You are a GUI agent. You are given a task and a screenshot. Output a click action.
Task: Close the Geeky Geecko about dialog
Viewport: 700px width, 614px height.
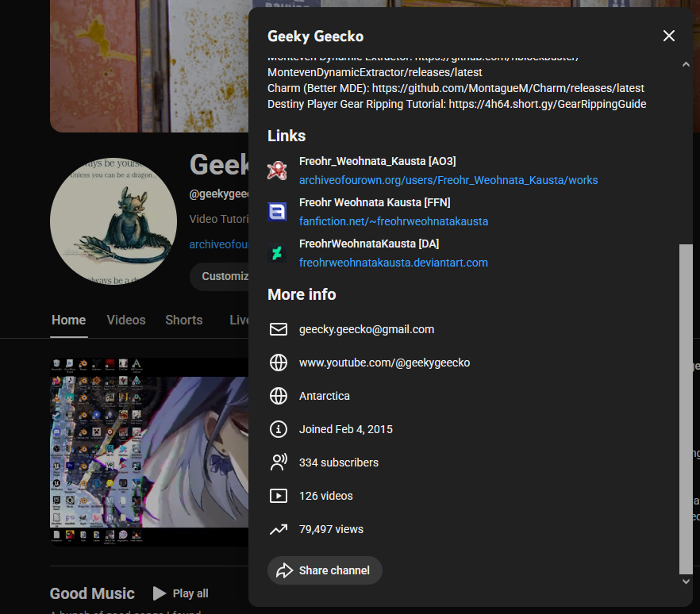point(668,36)
